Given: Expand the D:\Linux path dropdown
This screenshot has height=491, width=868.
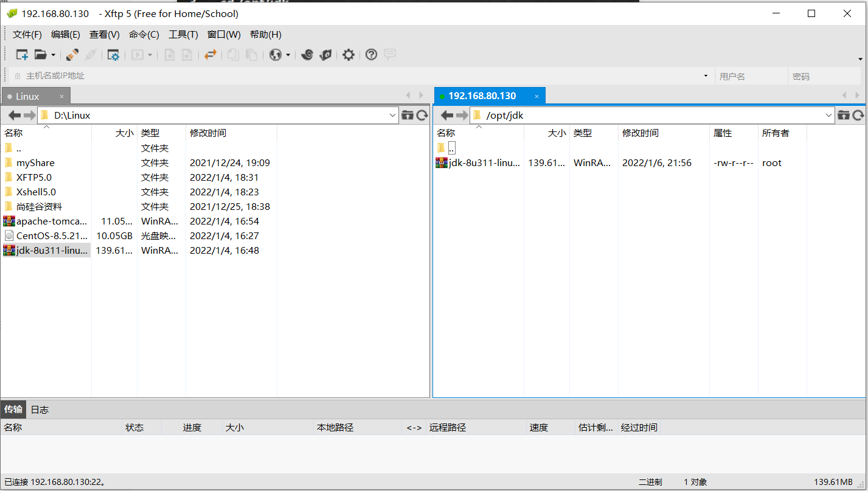Looking at the screenshot, I should [392, 115].
